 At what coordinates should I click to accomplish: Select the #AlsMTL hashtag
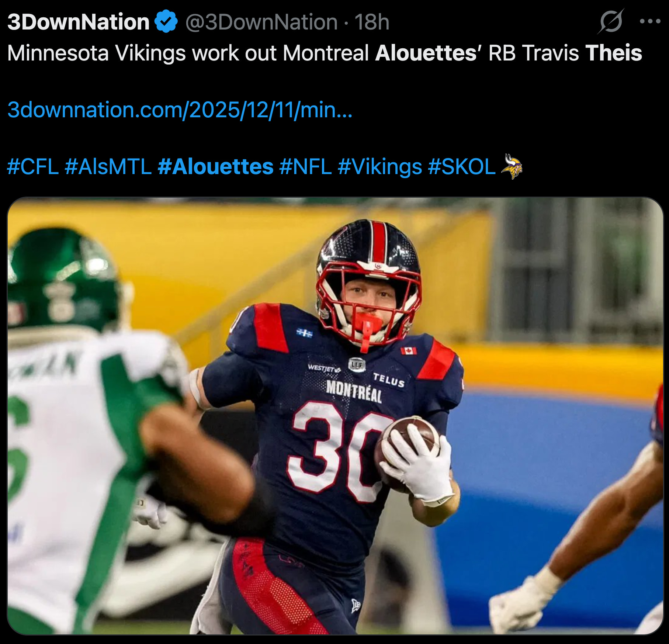tap(108, 166)
